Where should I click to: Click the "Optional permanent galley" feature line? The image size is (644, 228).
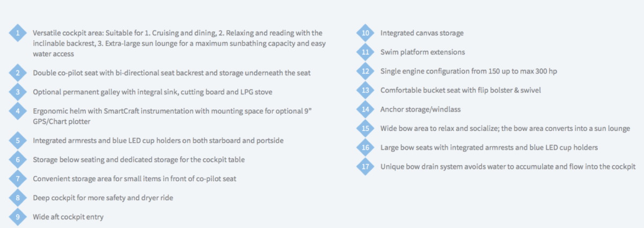152,92
